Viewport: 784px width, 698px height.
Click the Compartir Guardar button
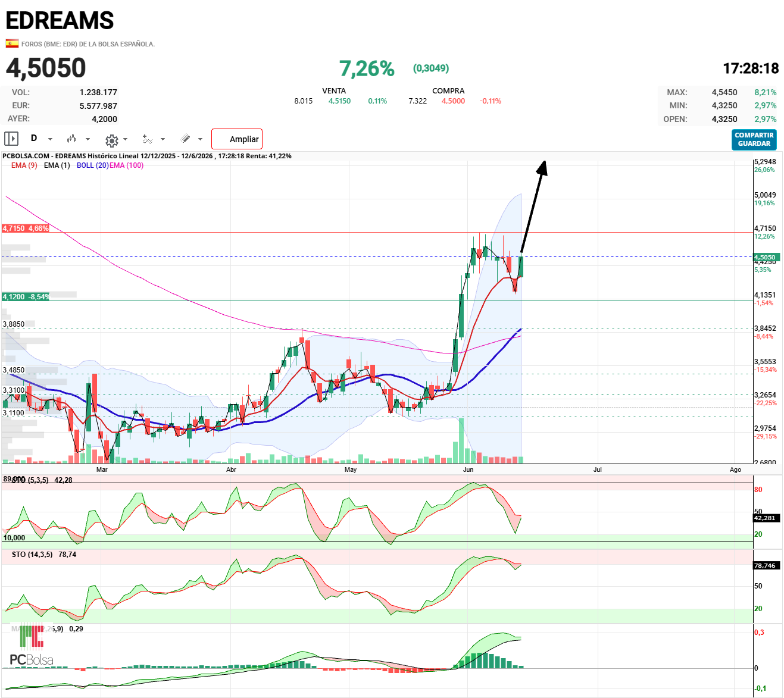pyautogui.click(x=754, y=139)
